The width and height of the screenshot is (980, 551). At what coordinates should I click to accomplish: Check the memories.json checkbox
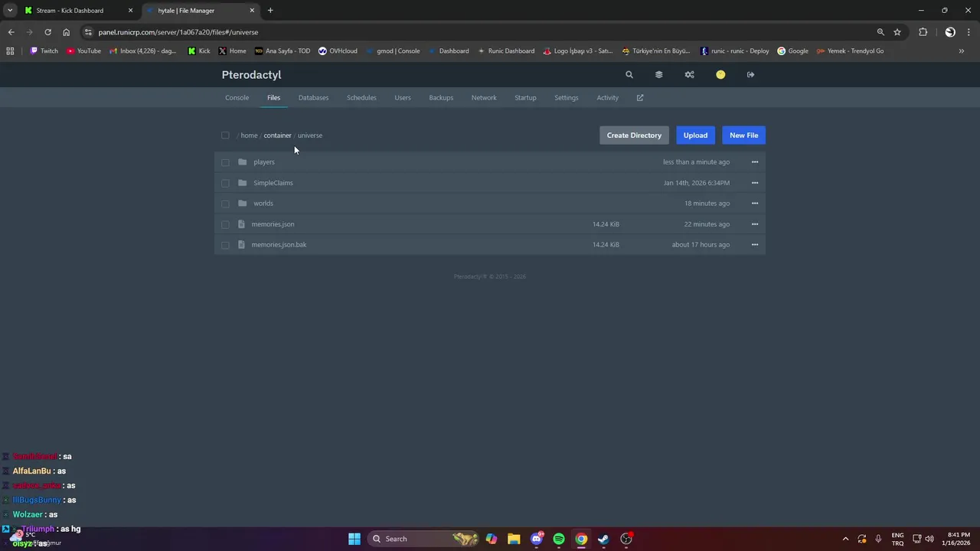225,224
